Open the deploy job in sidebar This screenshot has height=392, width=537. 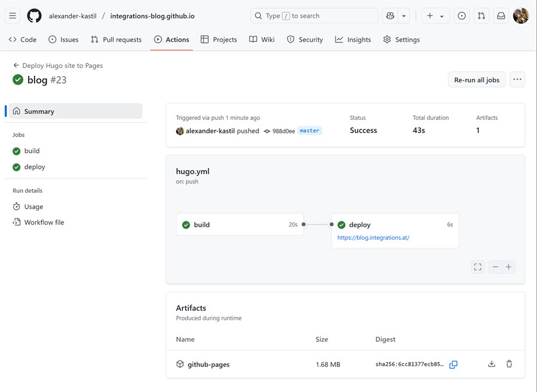[35, 167]
